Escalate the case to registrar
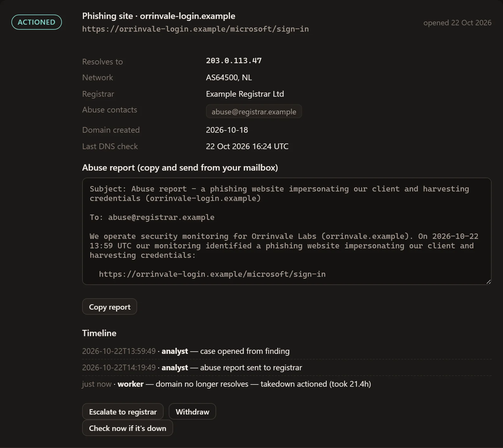Viewport: 503px width, 448px height. [123, 411]
